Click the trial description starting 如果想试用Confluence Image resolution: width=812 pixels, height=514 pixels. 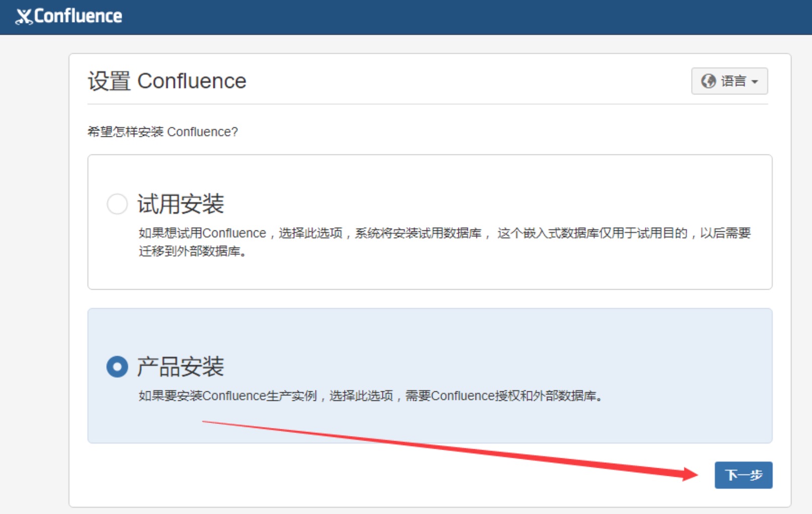point(445,242)
